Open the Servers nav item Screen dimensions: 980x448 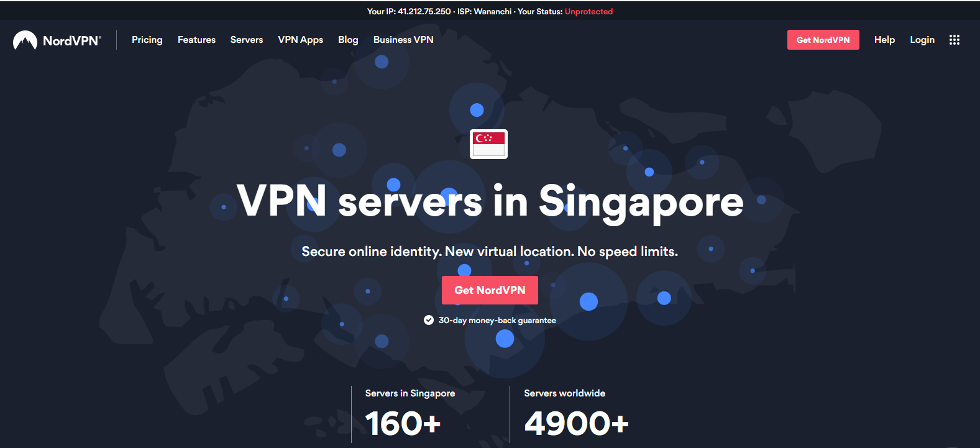[247, 40]
